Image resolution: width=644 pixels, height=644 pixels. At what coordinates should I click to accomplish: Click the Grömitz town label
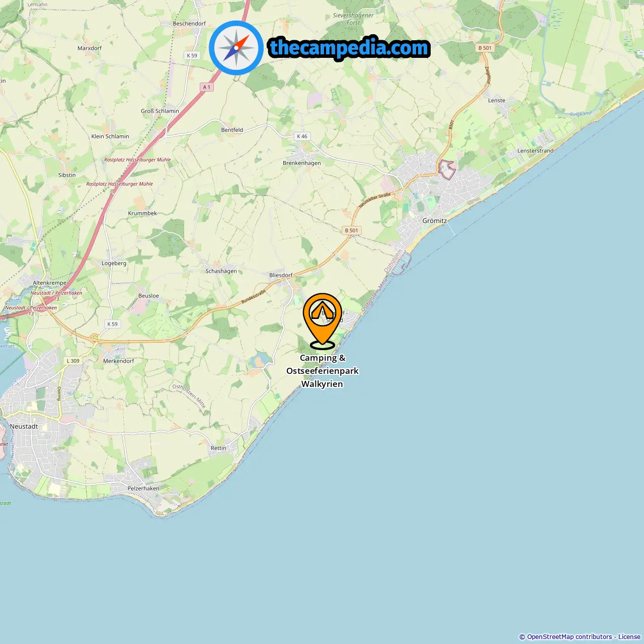coord(435,221)
